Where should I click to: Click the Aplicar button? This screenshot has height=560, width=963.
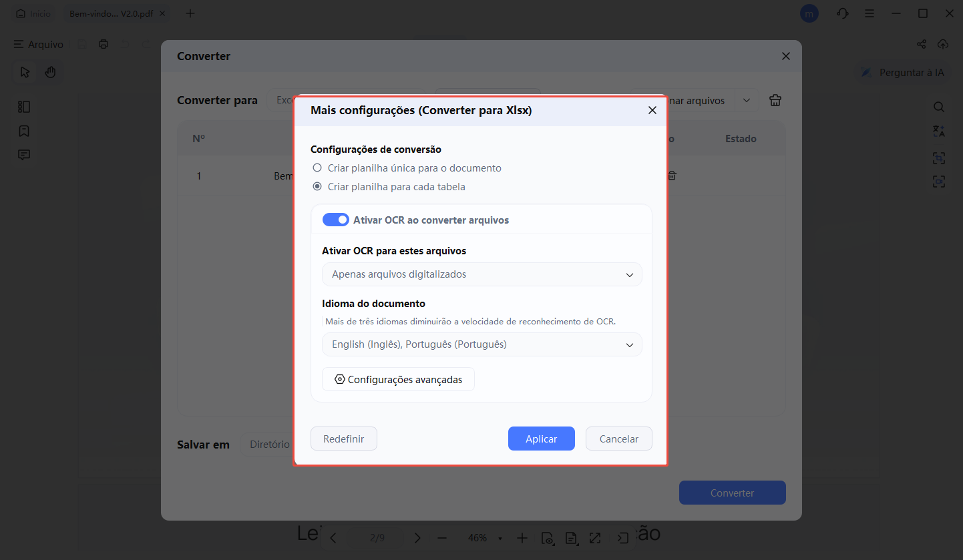[541, 439]
